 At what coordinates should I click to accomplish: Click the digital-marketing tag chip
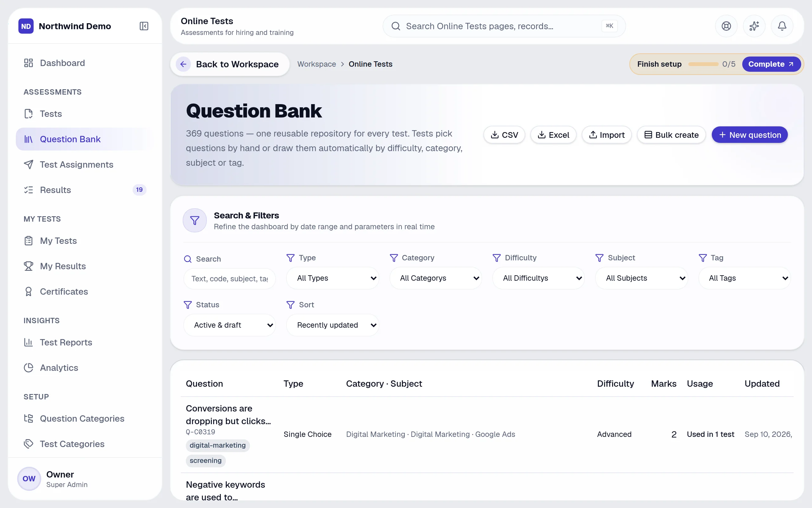click(x=218, y=445)
